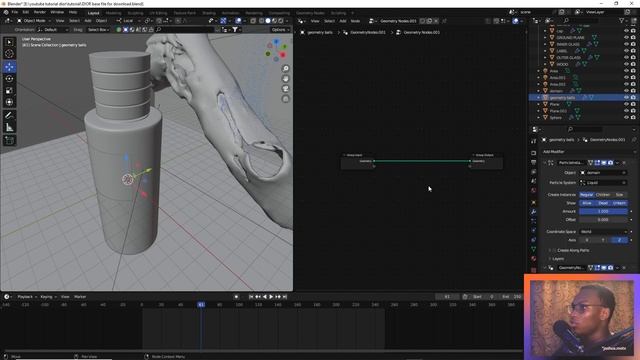Screen dimensions: 640x360
Task: Toggle Unborn in Show options
Action: click(619, 203)
